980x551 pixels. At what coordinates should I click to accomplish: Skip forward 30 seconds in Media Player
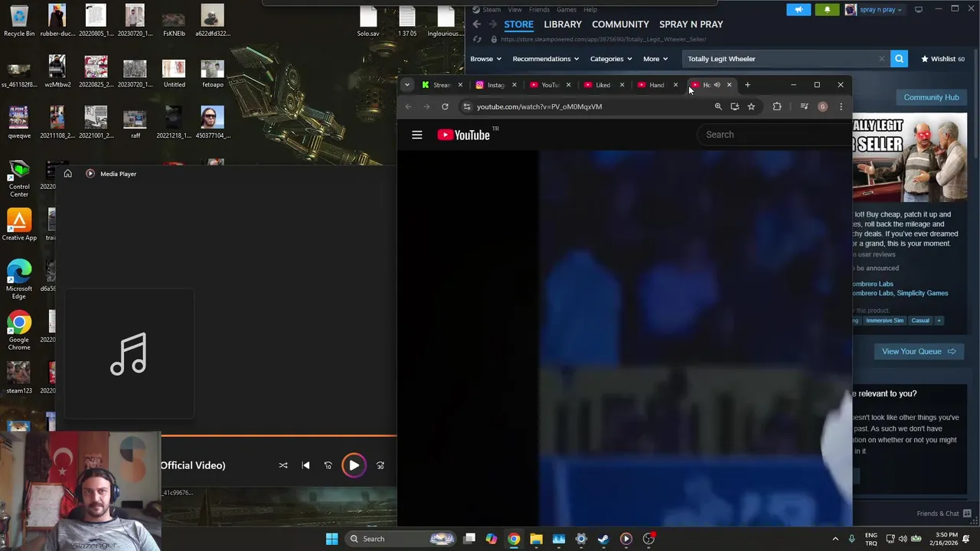point(381,465)
